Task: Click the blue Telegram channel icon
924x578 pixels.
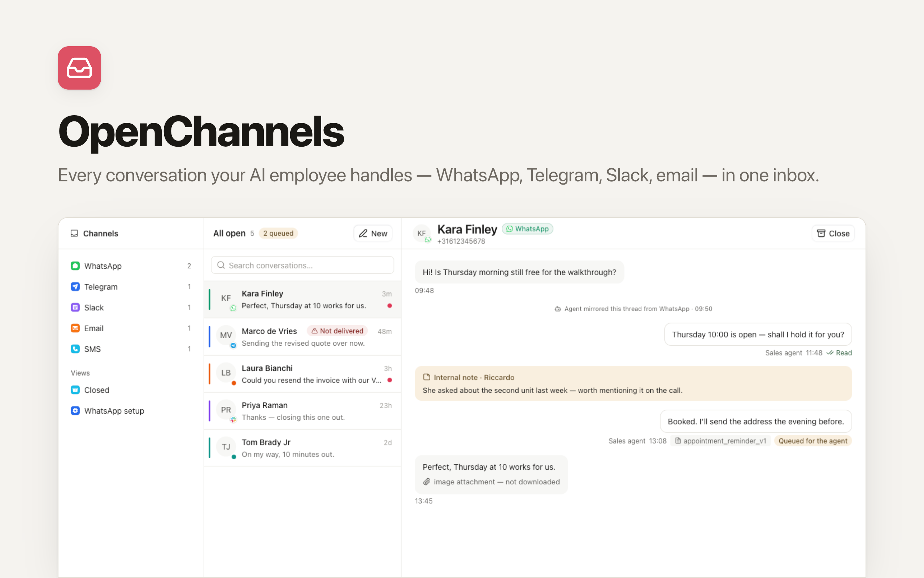Action: pyautogui.click(x=75, y=286)
